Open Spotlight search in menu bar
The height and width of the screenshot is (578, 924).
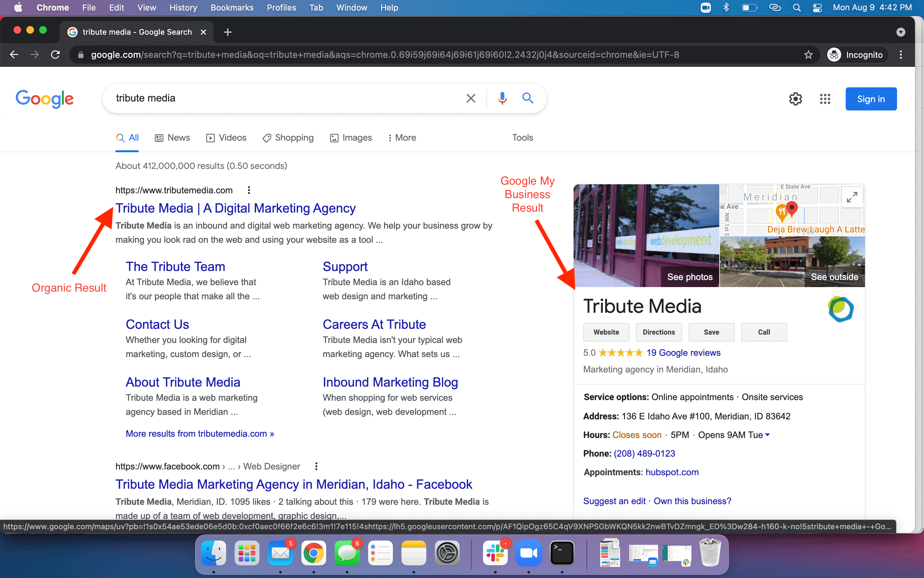pyautogui.click(x=797, y=8)
